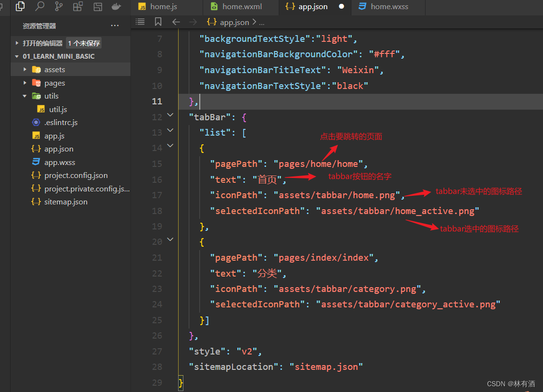Click the "assets/tabbar/category_active.png" value
The image size is (543, 392).
click(x=408, y=304)
